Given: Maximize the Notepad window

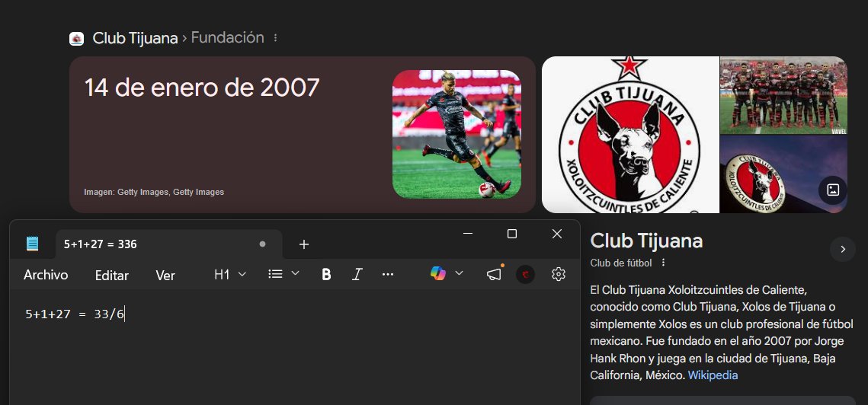Looking at the screenshot, I should (x=512, y=234).
